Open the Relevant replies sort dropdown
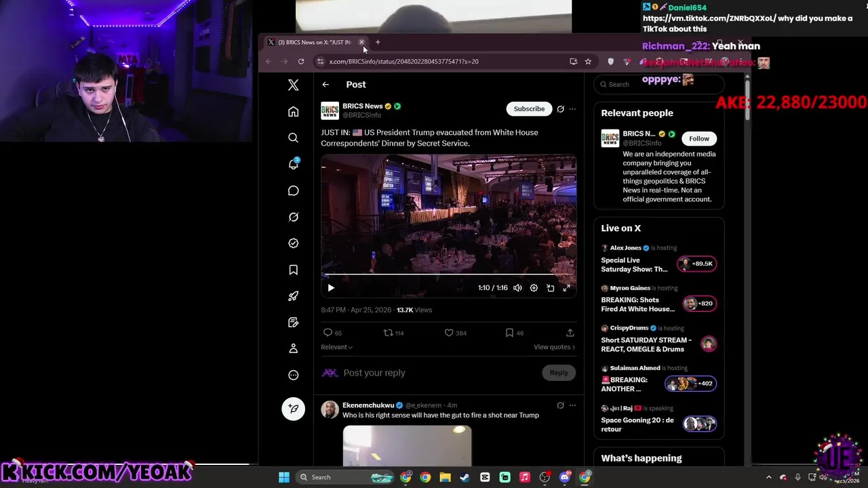Screen dimensions: 868x488 click(x=336, y=347)
